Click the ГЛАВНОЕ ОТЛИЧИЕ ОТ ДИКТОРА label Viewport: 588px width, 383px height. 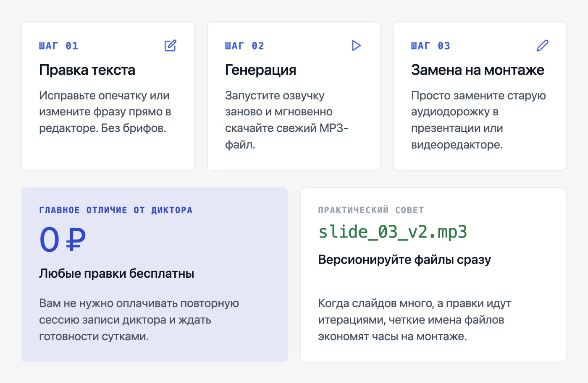coord(116,210)
